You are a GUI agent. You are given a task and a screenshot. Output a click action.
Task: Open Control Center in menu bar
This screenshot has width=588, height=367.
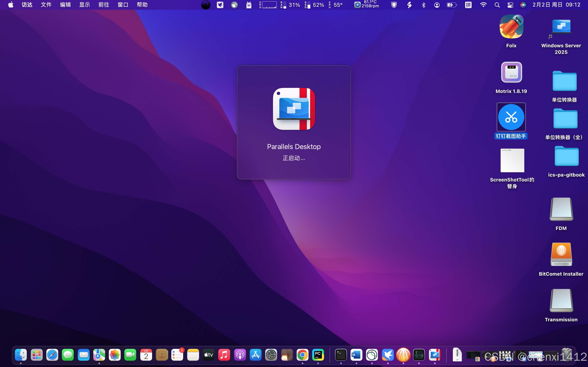pyautogui.click(x=510, y=5)
